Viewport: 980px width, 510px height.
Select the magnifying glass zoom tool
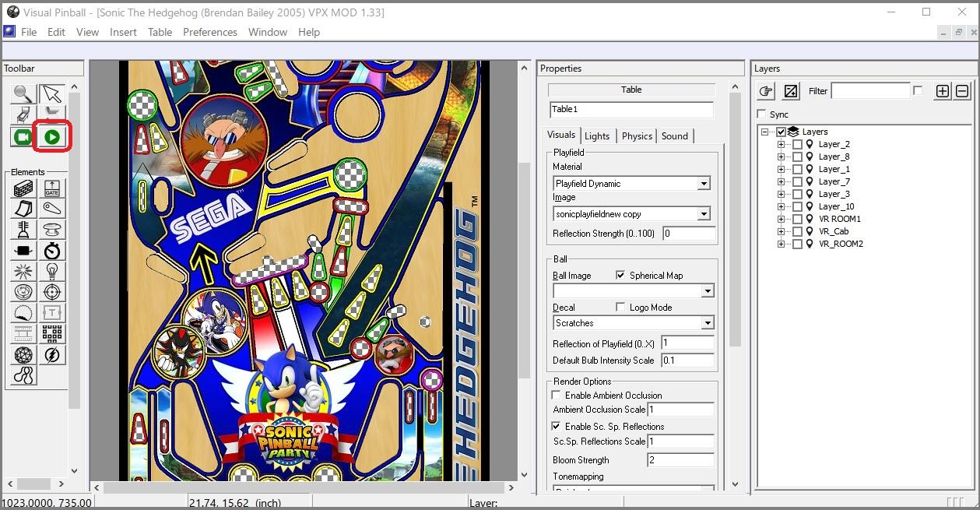coord(23,94)
